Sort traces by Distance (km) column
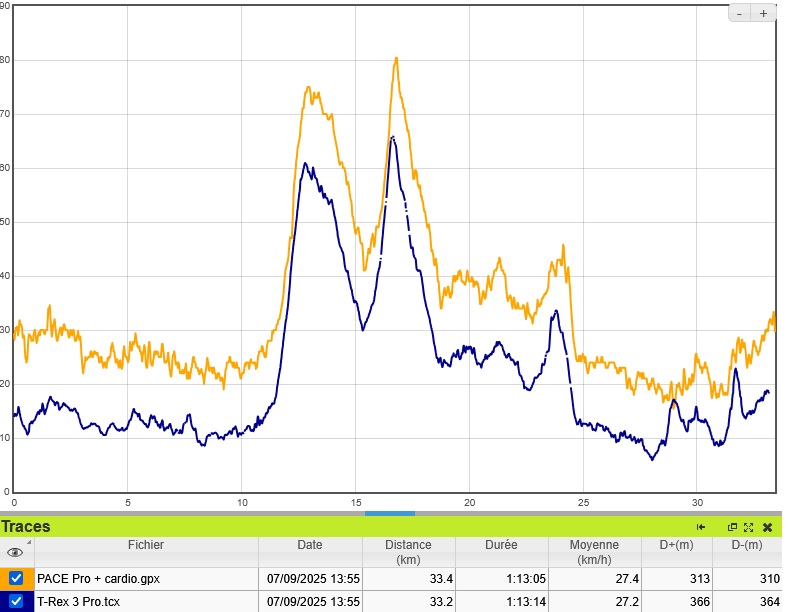 408,552
